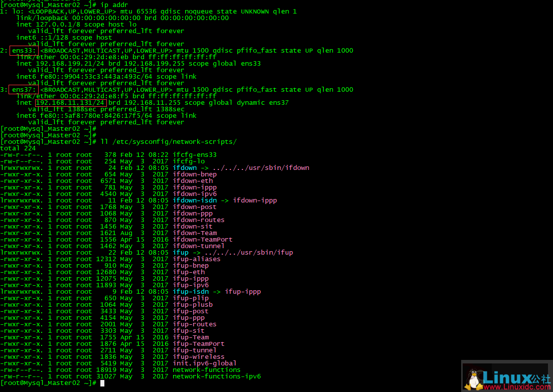553x392 pixels.
Task: Click the ../../../usr/sbin/ifdown symlink target
Action: pyautogui.click(x=261, y=167)
